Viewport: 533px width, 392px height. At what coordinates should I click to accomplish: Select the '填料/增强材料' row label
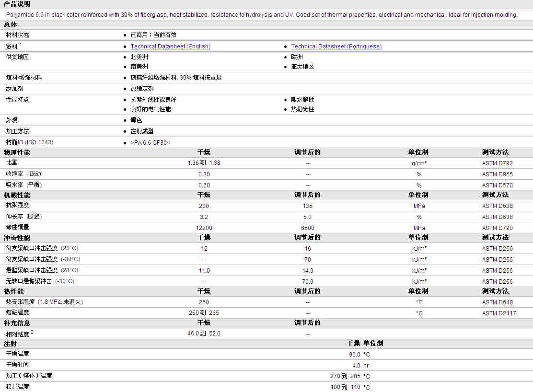(x=24, y=78)
